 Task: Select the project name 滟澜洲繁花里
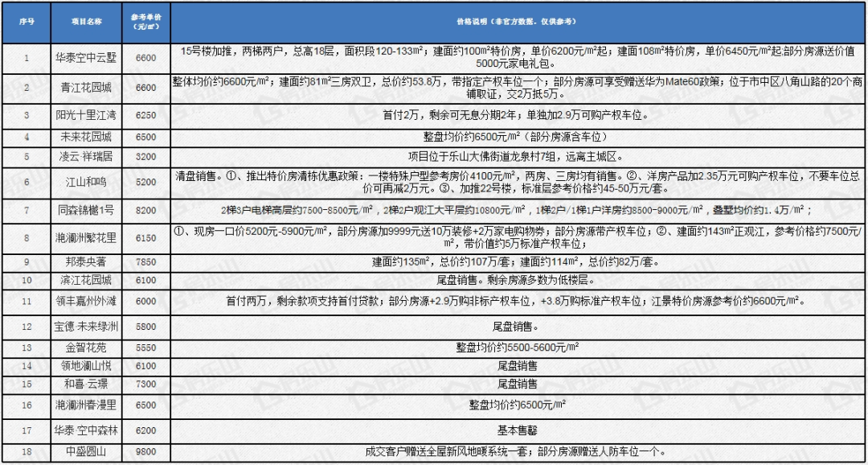[x=87, y=239]
